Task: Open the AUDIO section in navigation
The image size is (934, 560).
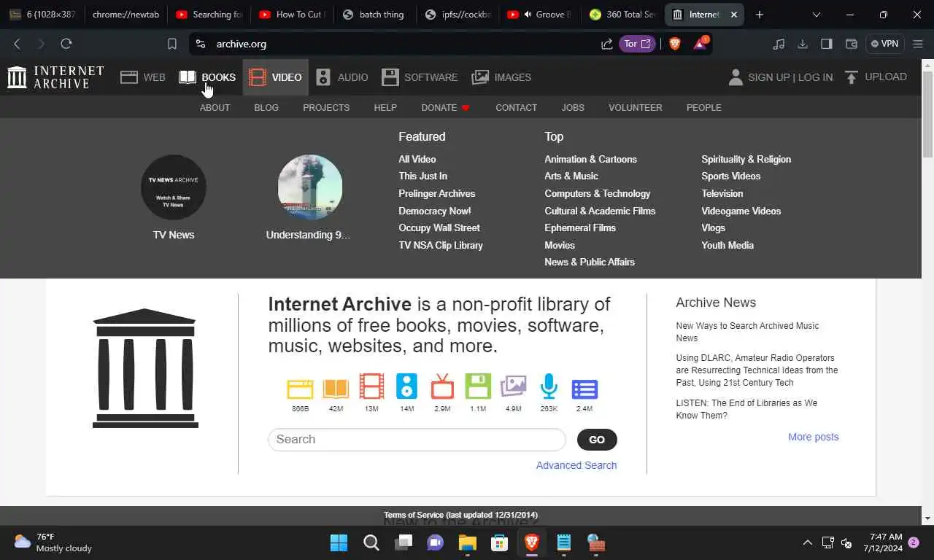Action: pos(341,77)
